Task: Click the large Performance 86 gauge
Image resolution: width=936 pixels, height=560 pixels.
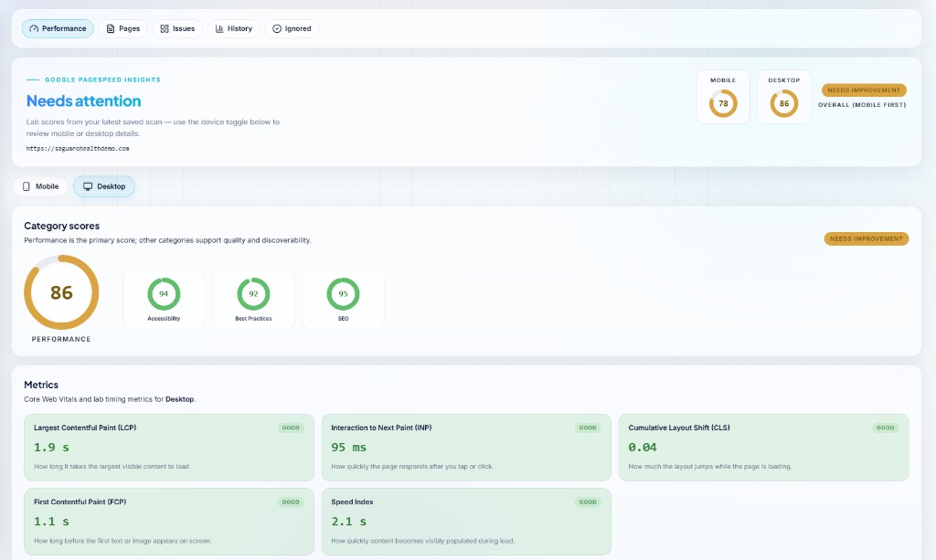Action: click(61, 292)
